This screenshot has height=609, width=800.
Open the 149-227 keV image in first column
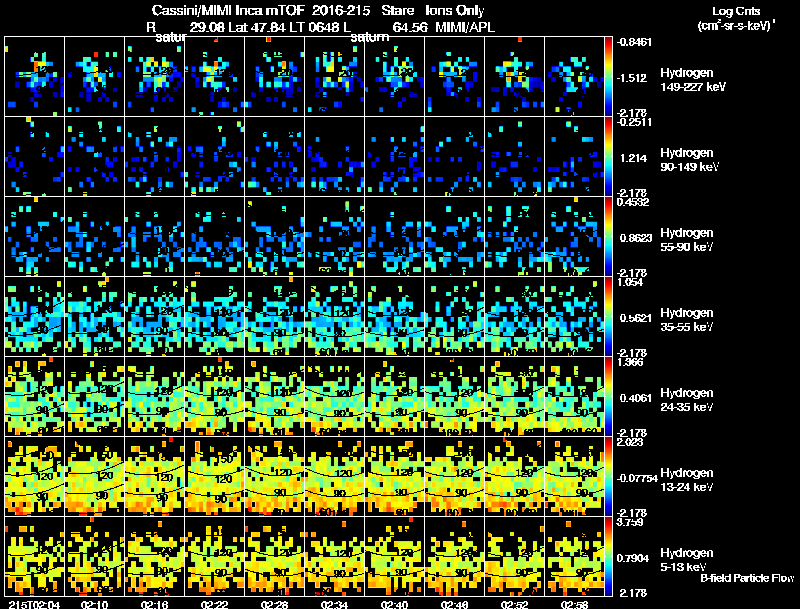[34, 77]
